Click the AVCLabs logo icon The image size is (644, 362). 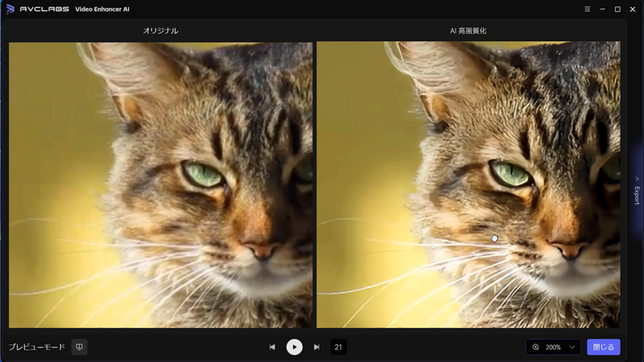(x=10, y=9)
